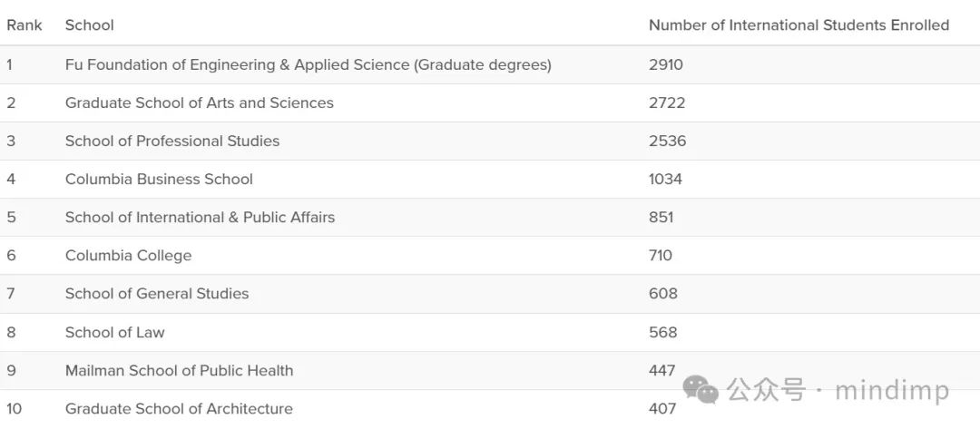The height and width of the screenshot is (429, 980).
Task: Click the School column header
Action: pyautogui.click(x=89, y=25)
